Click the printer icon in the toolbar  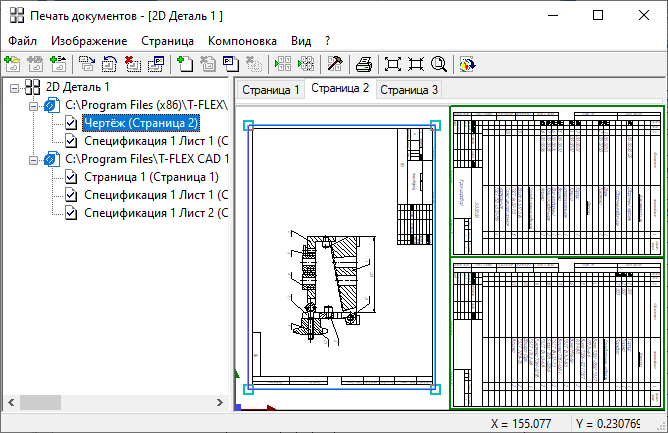[365, 64]
